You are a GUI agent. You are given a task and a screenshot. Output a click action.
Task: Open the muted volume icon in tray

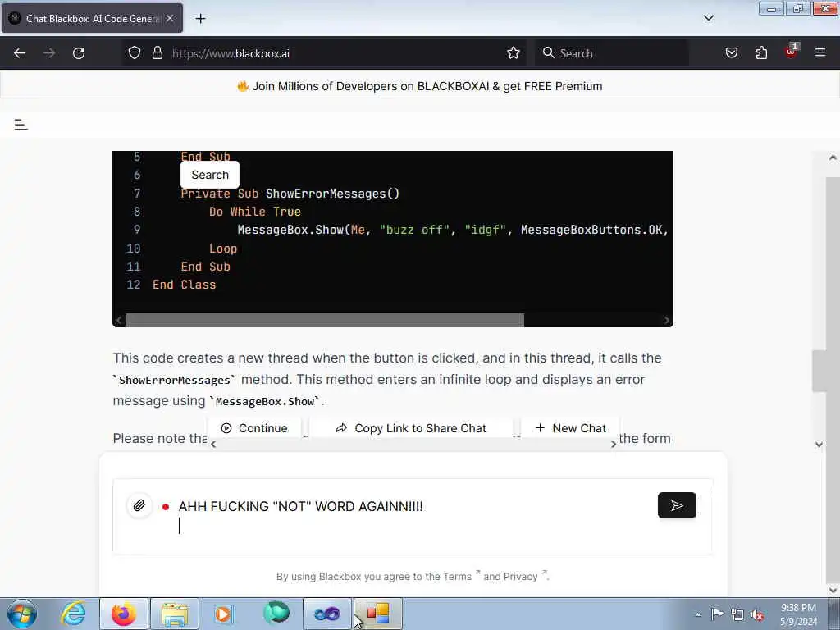[757, 614]
